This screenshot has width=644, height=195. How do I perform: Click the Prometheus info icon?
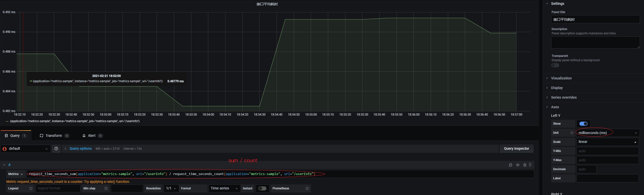307,188
